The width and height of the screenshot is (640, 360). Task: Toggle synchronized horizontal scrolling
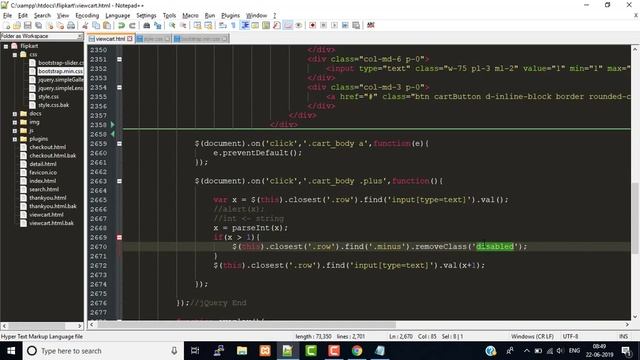pyautogui.click(x=208, y=25)
